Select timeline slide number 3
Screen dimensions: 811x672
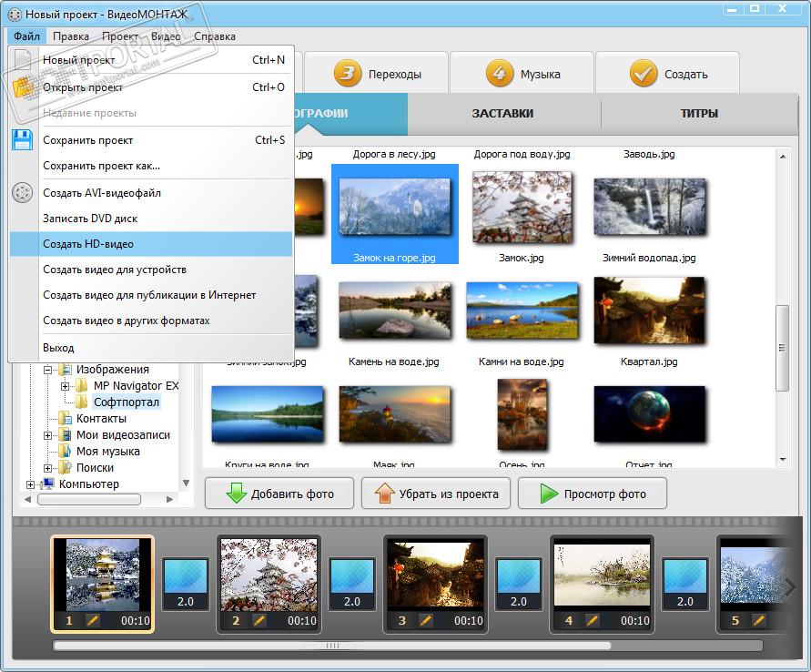tap(436, 584)
